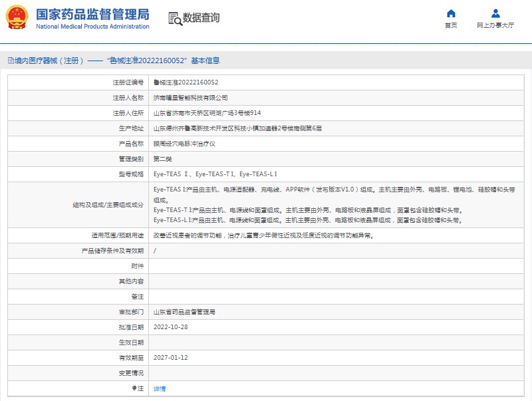Click the document icon beside 境内医疗器械
532x401 pixels.
(x=11, y=61)
